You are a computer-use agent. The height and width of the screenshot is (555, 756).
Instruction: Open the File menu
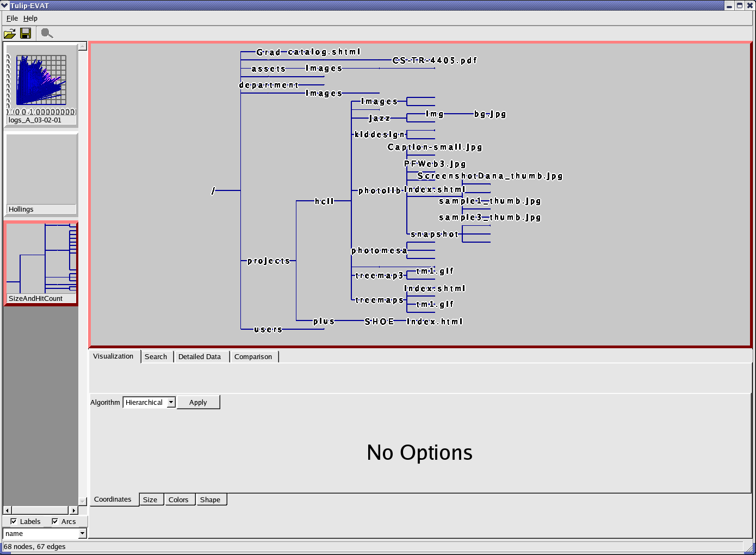[12, 18]
